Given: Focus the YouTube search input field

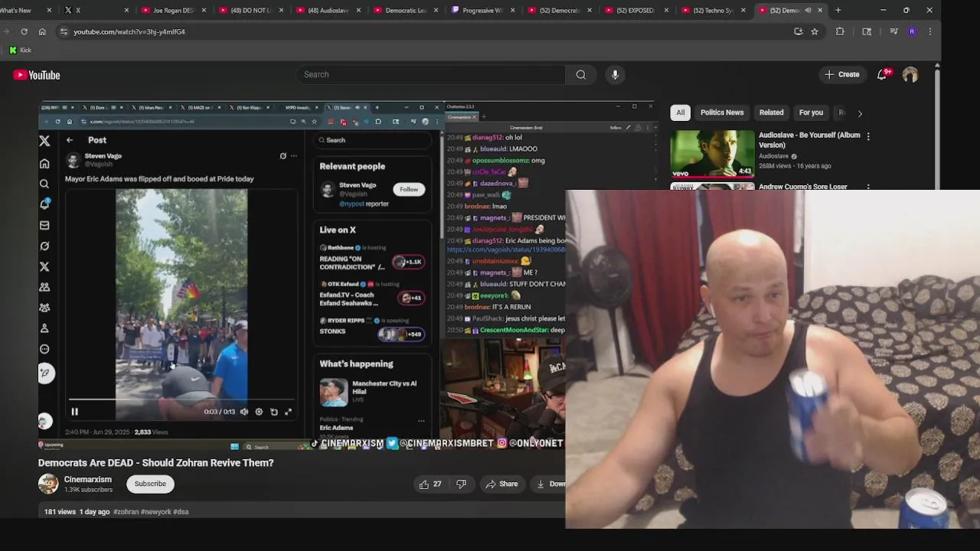Looking at the screenshot, I should 430,74.
